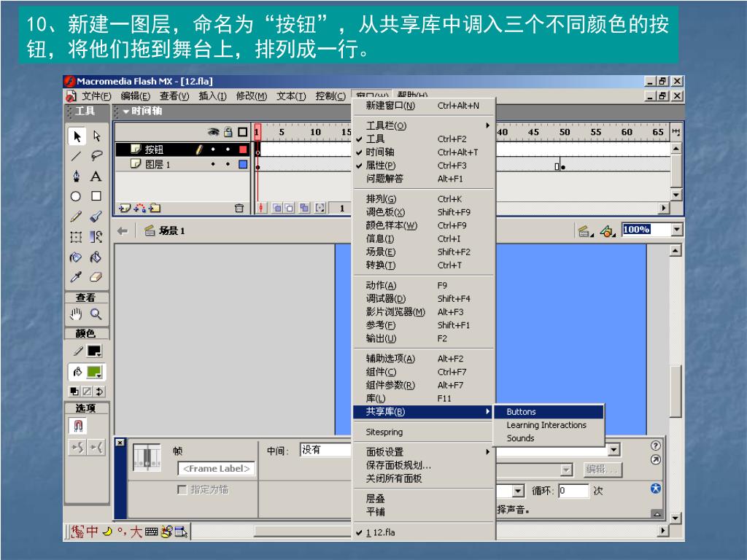Choose Buttons from the shared library submenu
747x560 pixels.
tap(549, 412)
